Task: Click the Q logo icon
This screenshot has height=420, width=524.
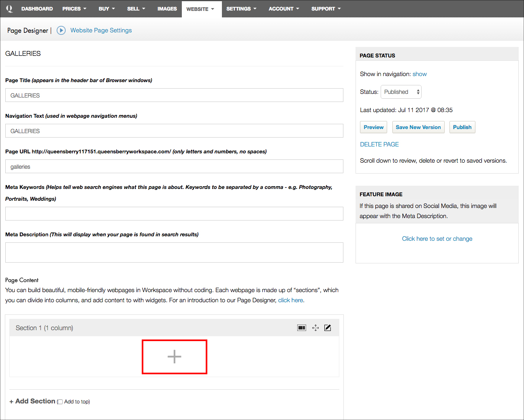Action: 9,8
